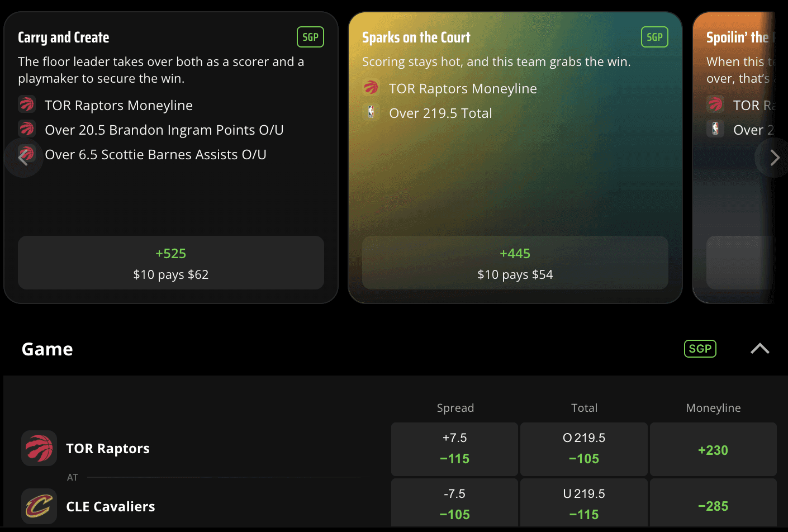The width and height of the screenshot is (788, 532).
Task: Click the SGP badge on Carry and Create card
Action: pyautogui.click(x=310, y=36)
